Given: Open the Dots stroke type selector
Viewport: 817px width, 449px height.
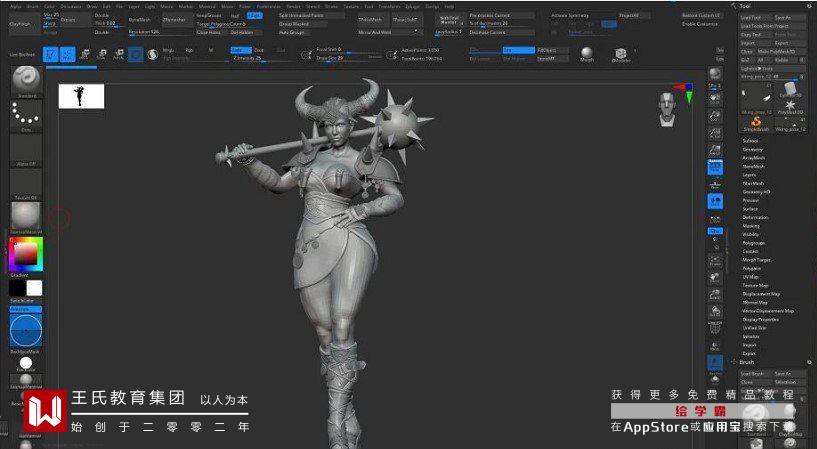Looking at the screenshot, I should click(26, 116).
